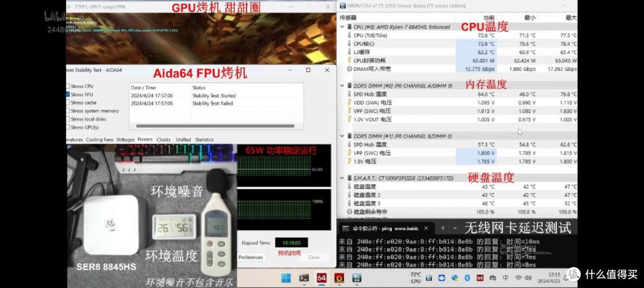
Task: Collapse the DDR5 DIMM [#1] sensor group
Action: (x=342, y=136)
